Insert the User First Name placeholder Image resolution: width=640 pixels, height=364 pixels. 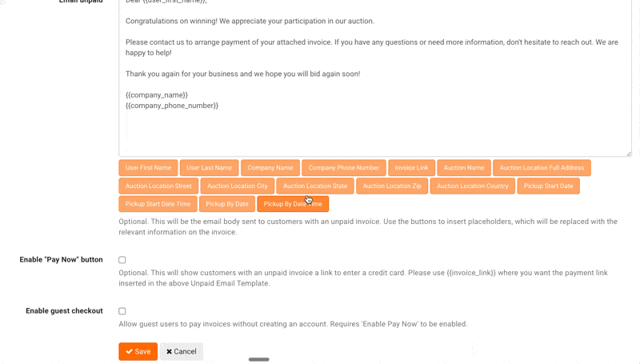(148, 168)
